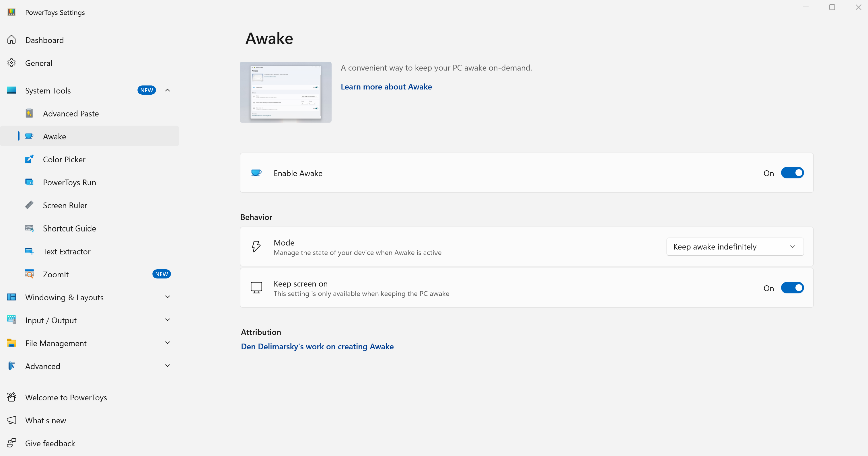Viewport: 868px width, 456px height.
Task: Turn off the Enable Awake toggle
Action: [792, 173]
